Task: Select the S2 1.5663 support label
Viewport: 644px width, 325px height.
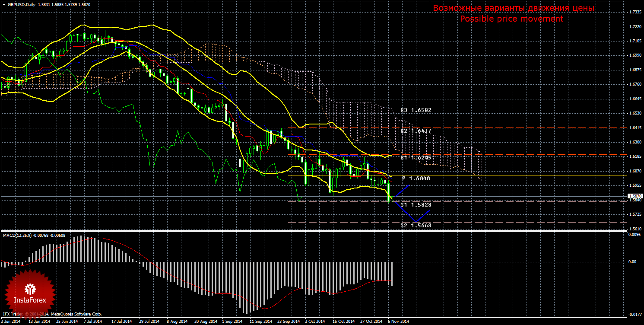Action: tap(416, 225)
